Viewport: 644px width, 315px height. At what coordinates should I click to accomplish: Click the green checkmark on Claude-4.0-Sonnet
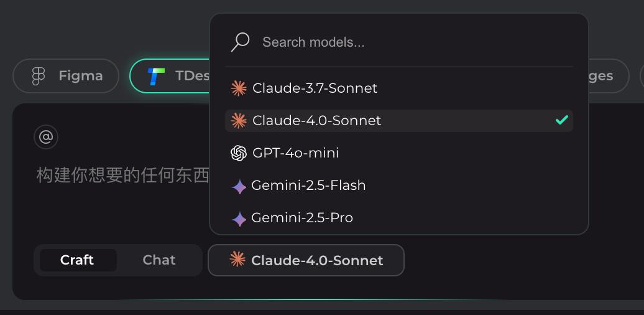[x=561, y=120]
